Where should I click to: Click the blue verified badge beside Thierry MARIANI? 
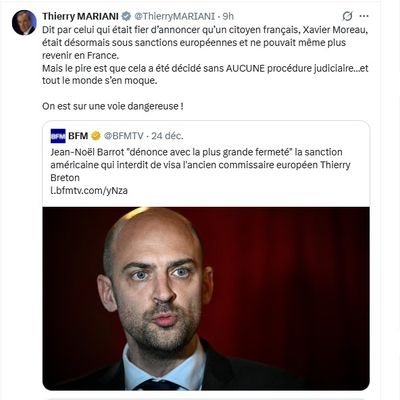pos(126,16)
